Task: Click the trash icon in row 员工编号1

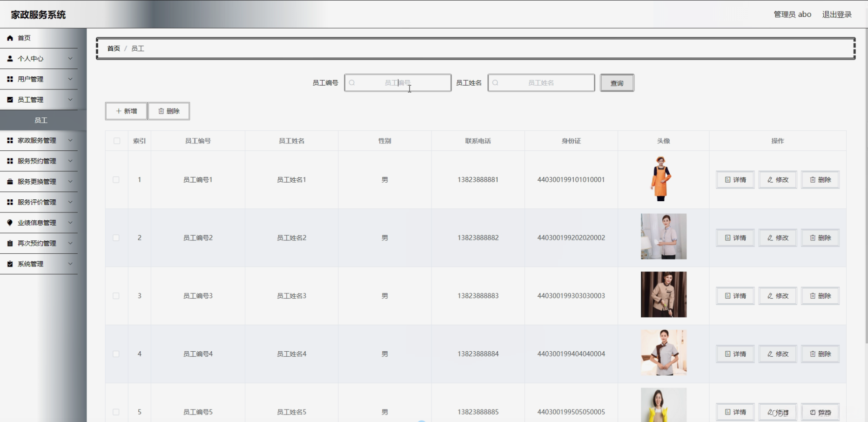Action: [x=813, y=180]
